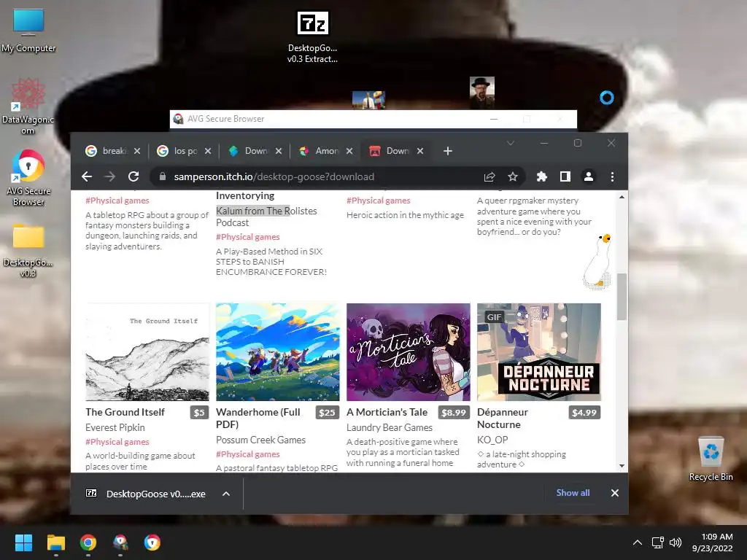Switch to the 'los po' Google tab
The width and height of the screenshot is (747, 560).
[x=183, y=151]
